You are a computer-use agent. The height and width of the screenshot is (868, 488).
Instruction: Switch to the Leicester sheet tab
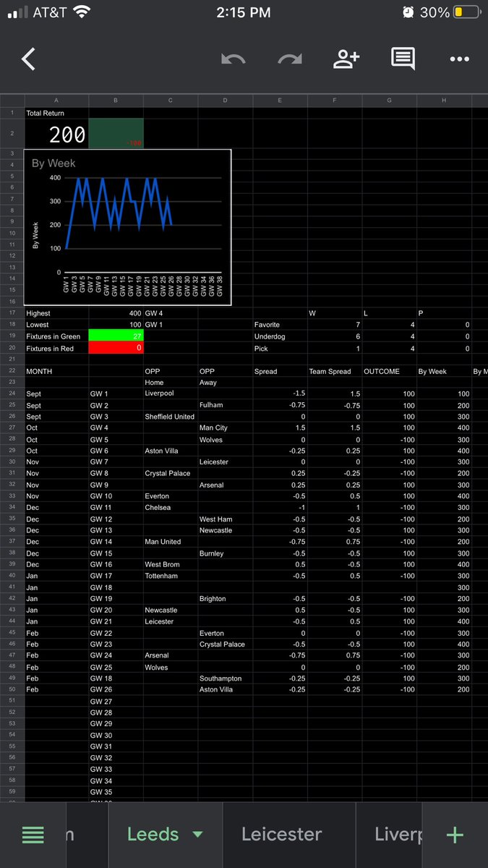(281, 834)
